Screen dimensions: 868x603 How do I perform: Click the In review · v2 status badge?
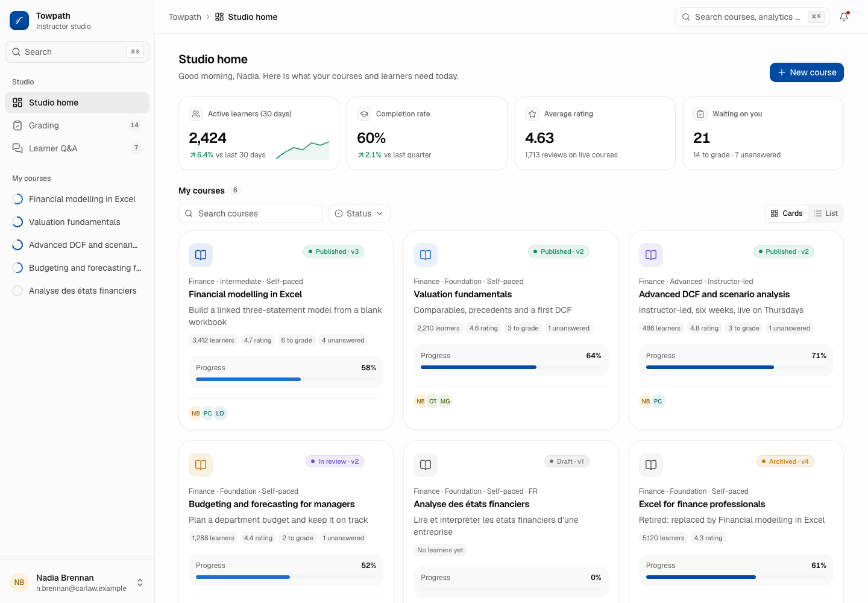coord(335,461)
